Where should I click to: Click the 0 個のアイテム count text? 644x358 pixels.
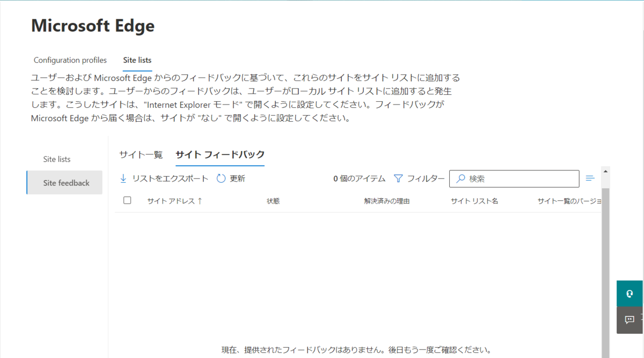pos(359,178)
